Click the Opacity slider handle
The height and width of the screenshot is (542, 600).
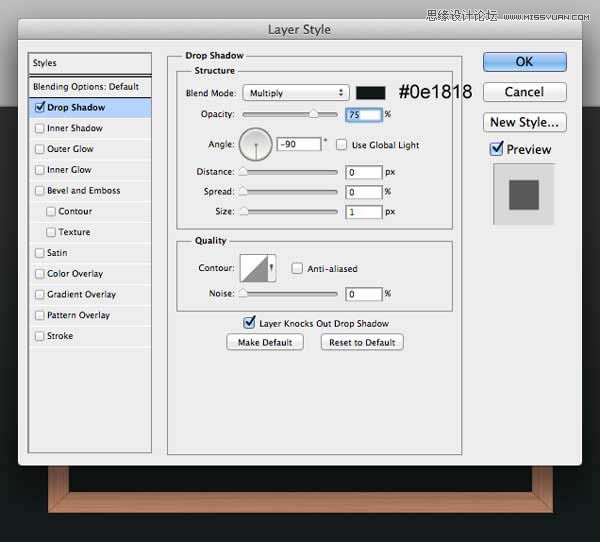click(x=313, y=116)
